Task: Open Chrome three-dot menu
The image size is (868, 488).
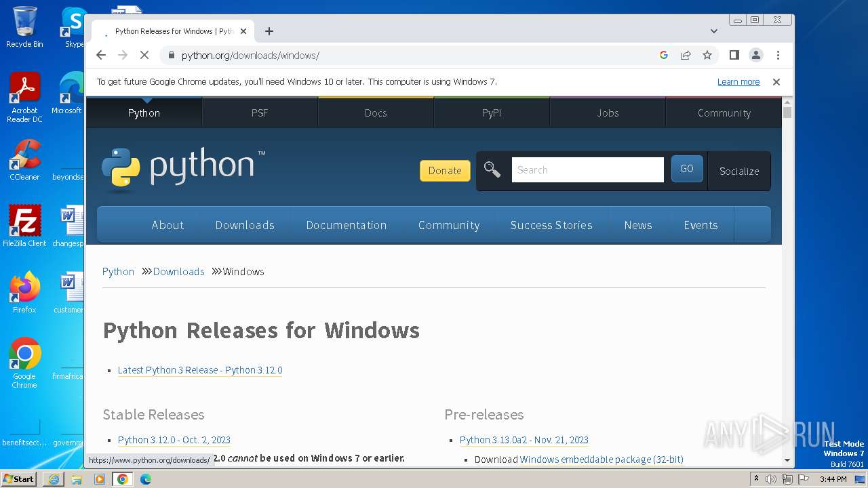Action: [778, 55]
